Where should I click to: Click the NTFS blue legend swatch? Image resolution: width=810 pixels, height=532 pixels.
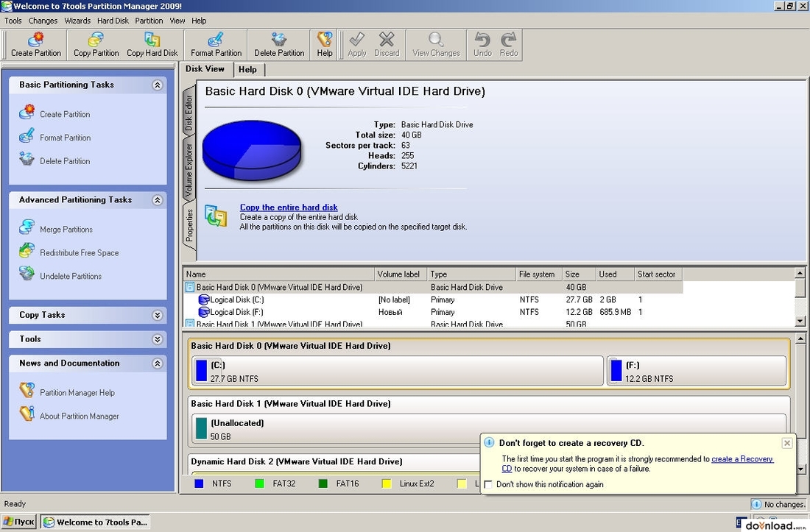tap(199, 484)
